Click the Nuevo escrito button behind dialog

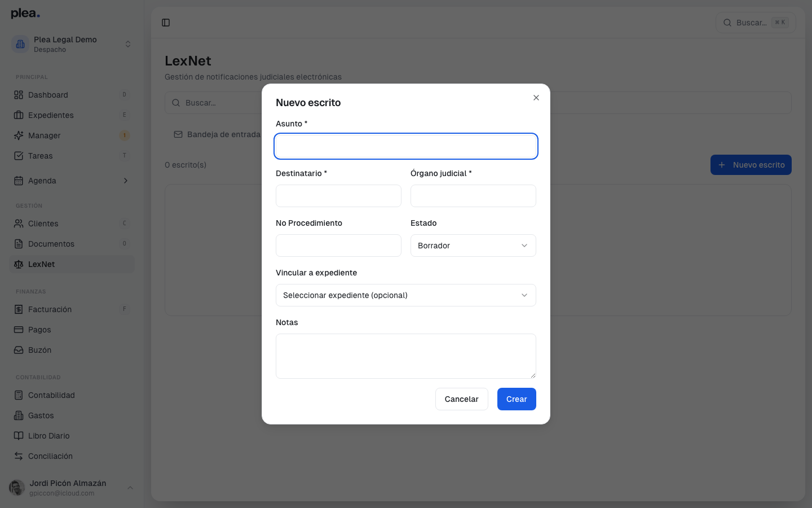tap(751, 165)
